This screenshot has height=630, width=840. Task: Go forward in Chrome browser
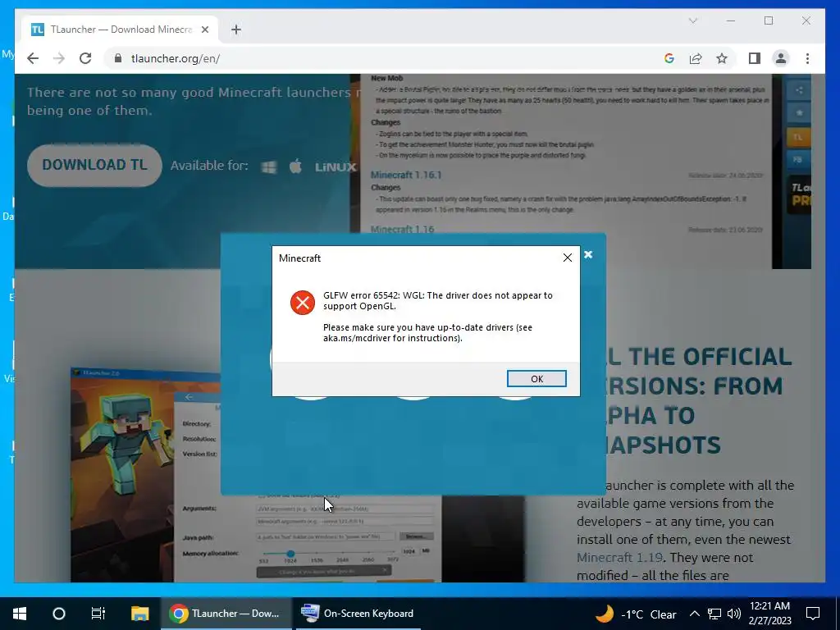(59, 58)
